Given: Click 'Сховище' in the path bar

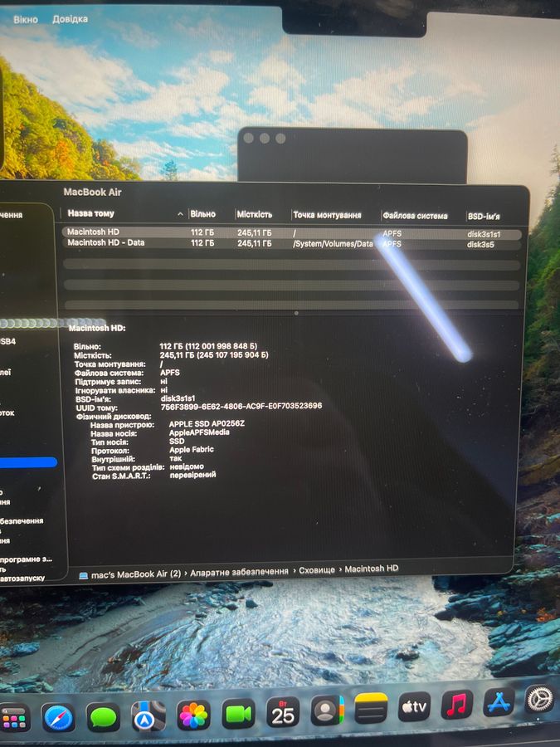Looking at the screenshot, I should (x=317, y=570).
